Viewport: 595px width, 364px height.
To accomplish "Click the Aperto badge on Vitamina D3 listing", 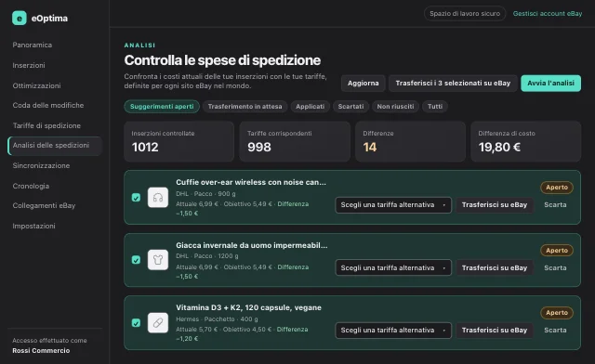I will click(557, 313).
